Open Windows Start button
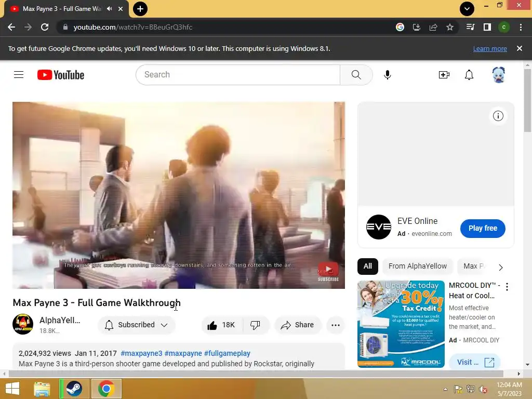This screenshot has width=532, height=399. [x=12, y=389]
